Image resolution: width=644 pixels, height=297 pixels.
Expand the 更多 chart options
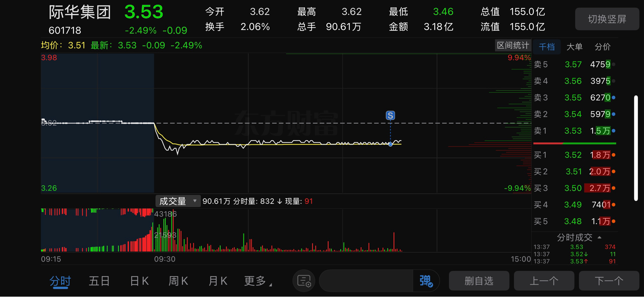[258, 281]
